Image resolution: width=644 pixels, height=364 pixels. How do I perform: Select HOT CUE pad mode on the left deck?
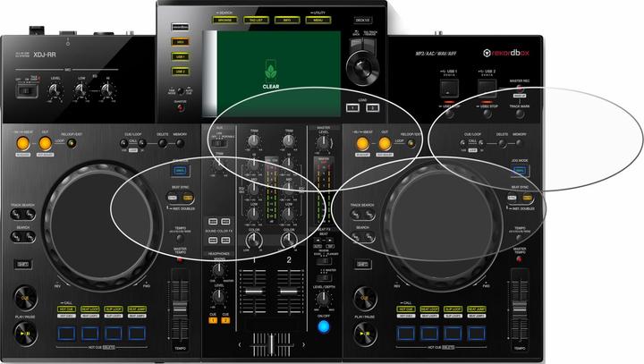[x=66, y=309]
